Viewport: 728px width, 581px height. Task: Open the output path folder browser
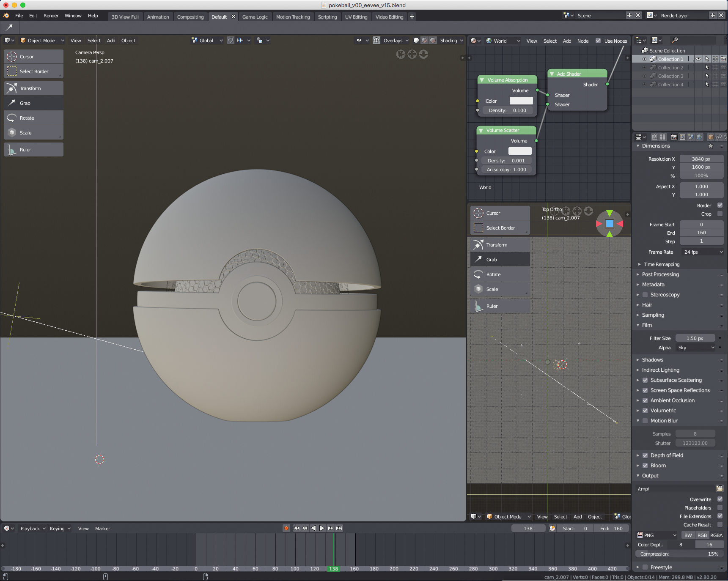719,489
